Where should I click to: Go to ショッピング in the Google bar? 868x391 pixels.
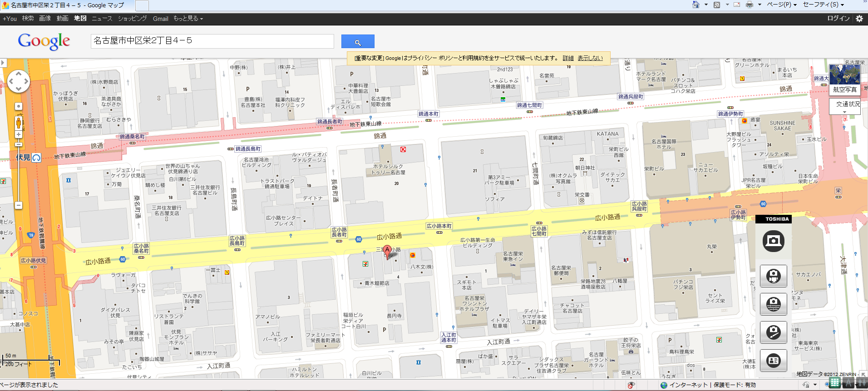(x=133, y=19)
